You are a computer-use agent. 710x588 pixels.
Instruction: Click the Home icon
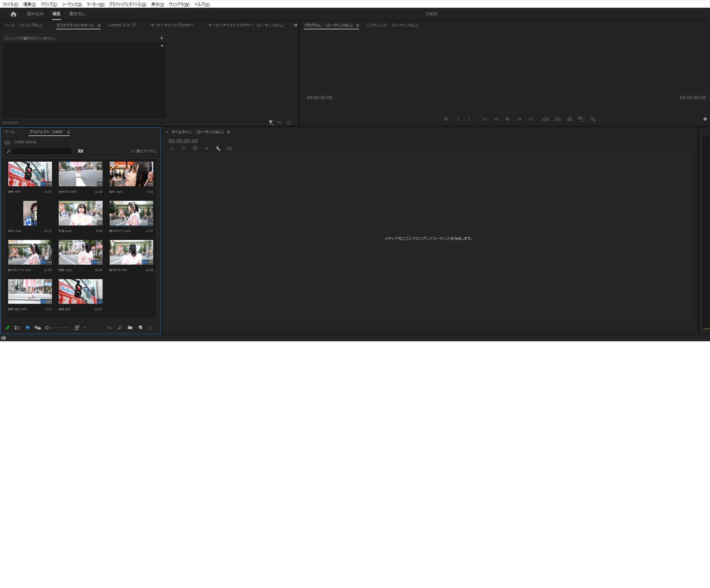tap(13, 14)
